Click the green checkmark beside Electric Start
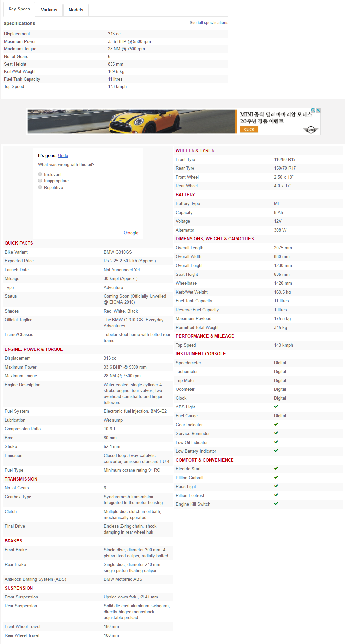The image size is (345, 644). [x=276, y=468]
